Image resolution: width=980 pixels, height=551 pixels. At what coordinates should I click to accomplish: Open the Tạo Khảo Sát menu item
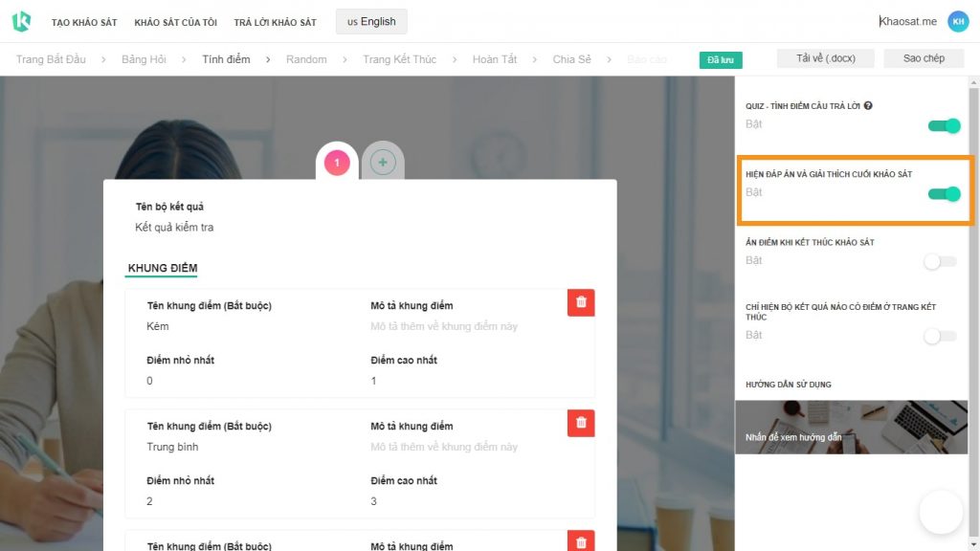84,23
